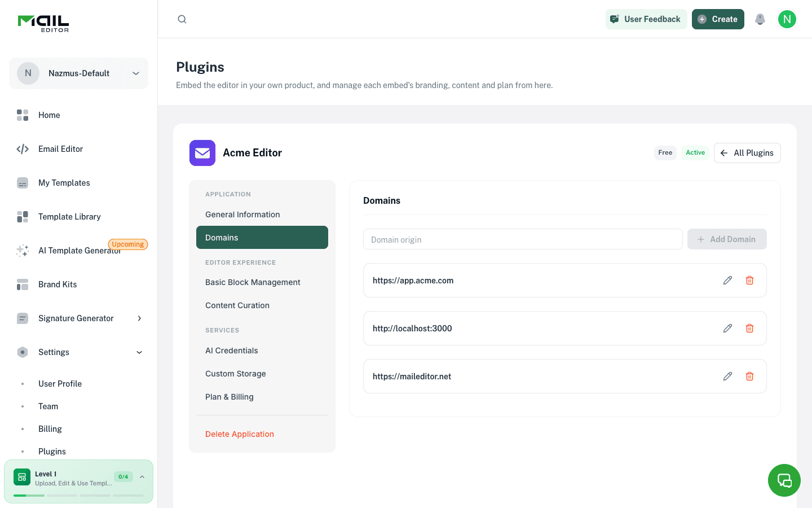Click the Template Library icon

[x=23, y=217]
